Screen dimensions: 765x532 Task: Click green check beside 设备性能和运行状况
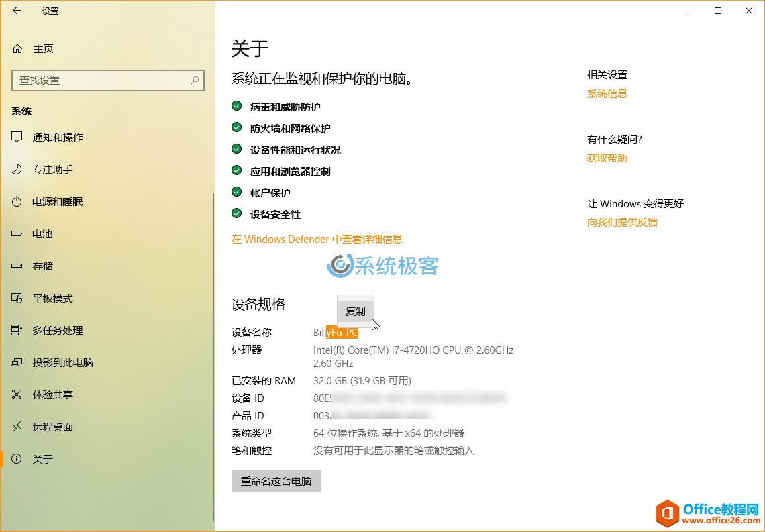tap(237, 149)
